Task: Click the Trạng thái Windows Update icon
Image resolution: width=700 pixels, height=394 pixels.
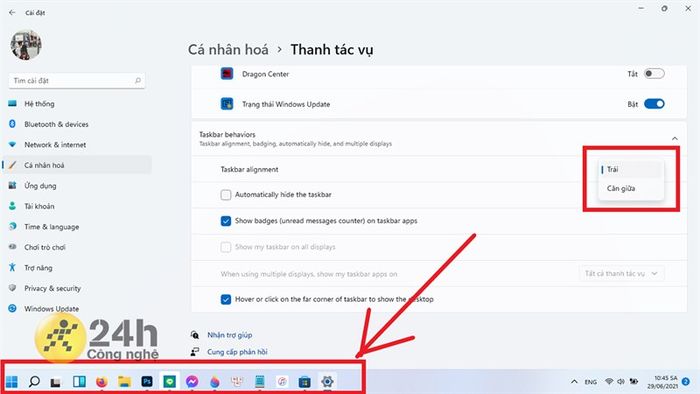Action: pyautogui.click(x=227, y=104)
